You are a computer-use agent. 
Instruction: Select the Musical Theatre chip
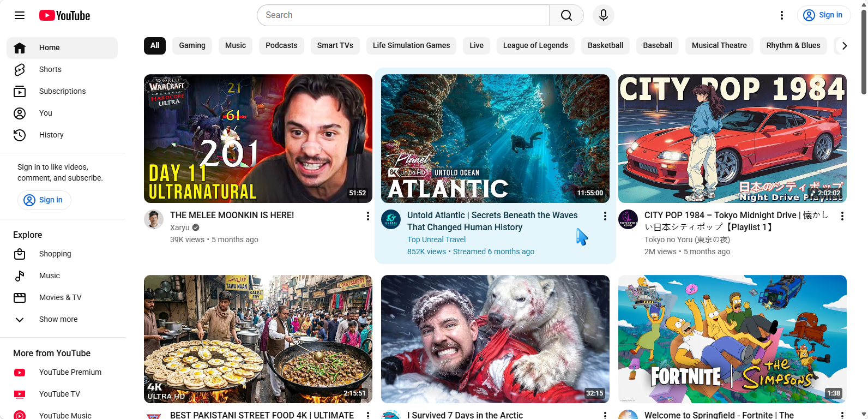coord(719,45)
